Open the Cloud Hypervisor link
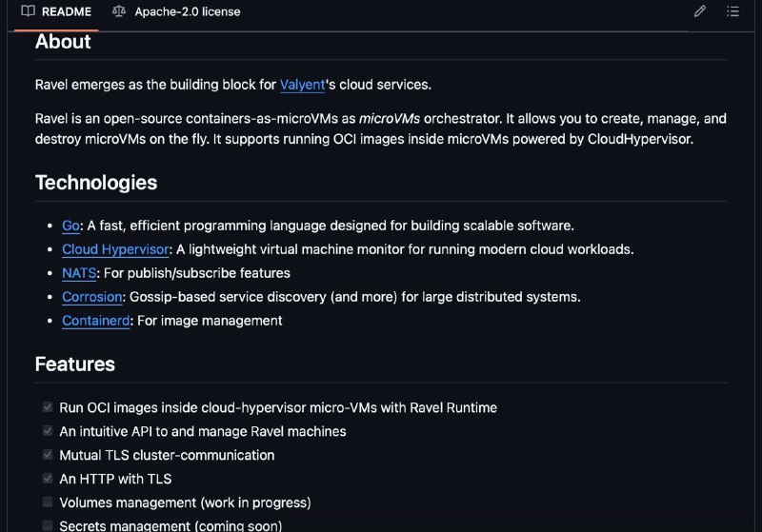 click(x=115, y=249)
